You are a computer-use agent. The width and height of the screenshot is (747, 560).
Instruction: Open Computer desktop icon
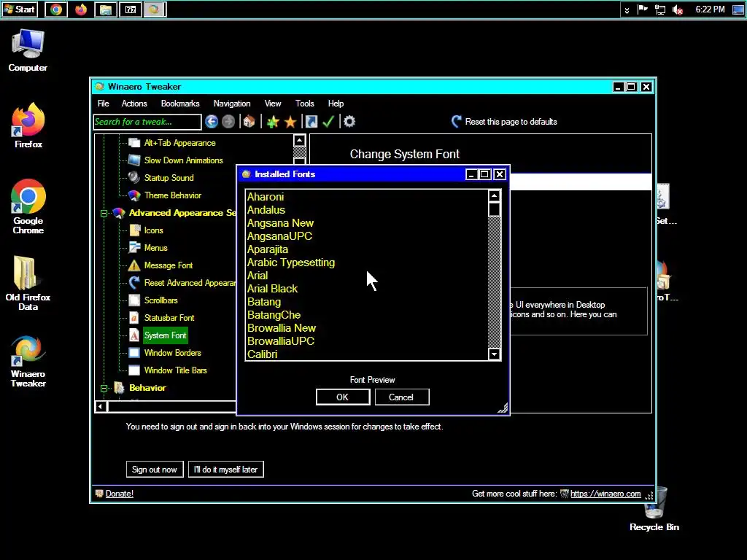(28, 50)
